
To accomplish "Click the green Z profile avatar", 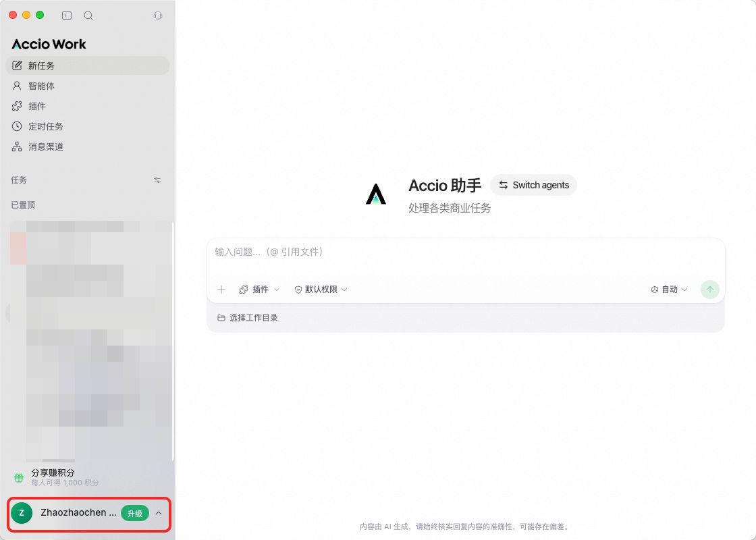I will click(x=22, y=513).
